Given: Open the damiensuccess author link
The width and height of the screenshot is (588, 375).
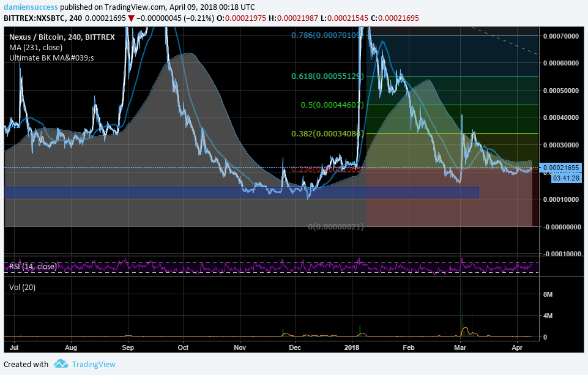Looking at the screenshot, I should point(31,7).
